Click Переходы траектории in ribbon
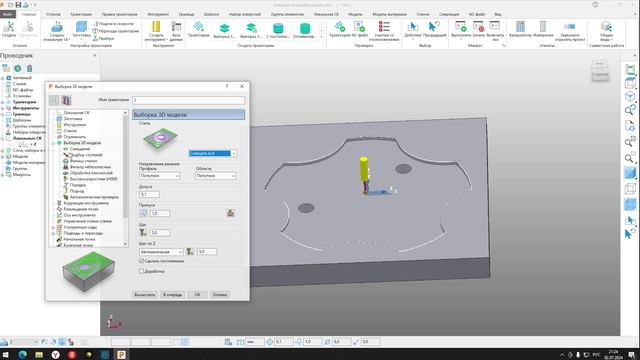Image resolution: width=640 pixels, height=360 pixels. click(x=116, y=31)
